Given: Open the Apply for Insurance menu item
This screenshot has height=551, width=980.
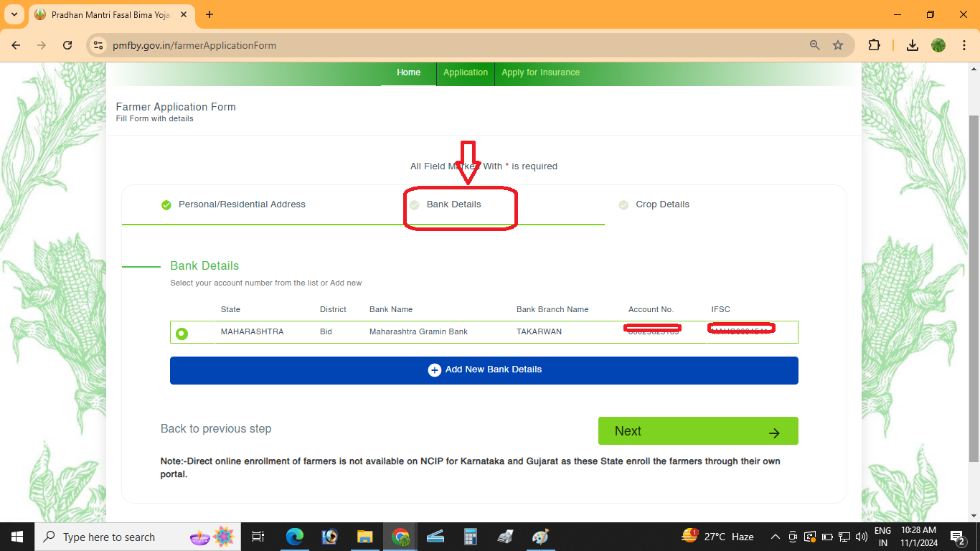Looking at the screenshot, I should [x=541, y=72].
